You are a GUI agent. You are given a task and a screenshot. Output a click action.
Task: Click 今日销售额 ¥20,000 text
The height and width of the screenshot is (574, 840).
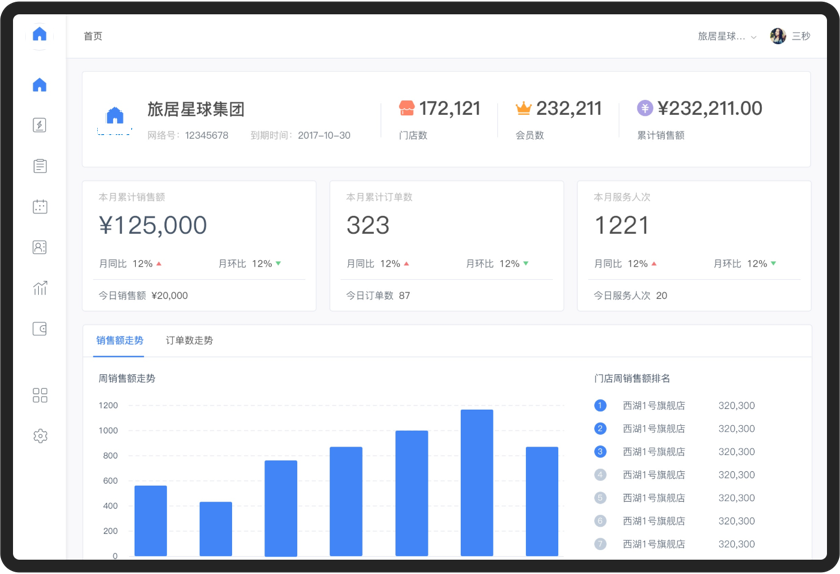143,296
